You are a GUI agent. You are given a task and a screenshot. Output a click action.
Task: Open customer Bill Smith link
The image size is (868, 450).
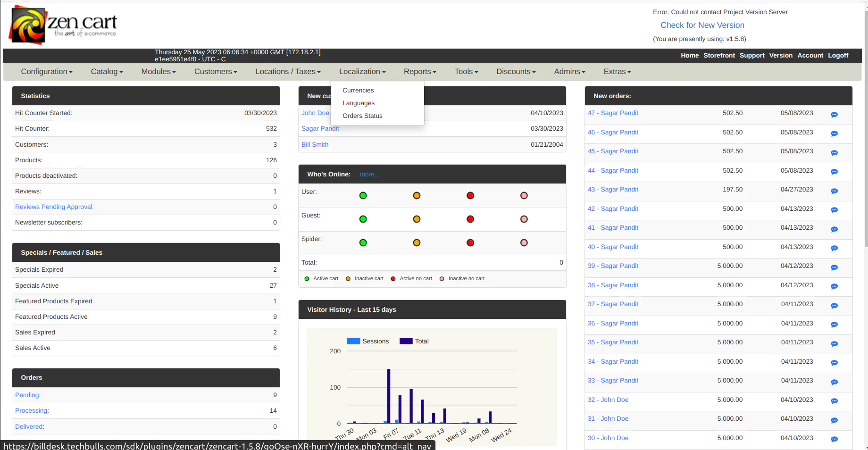pos(315,144)
